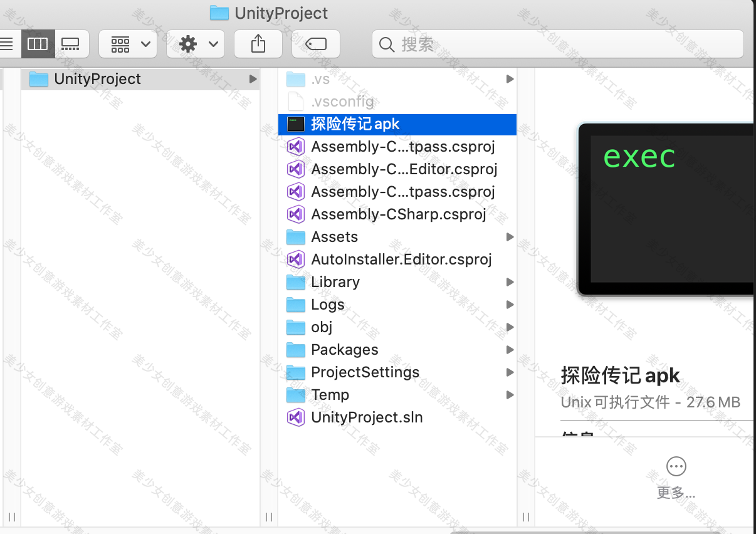756x534 pixels.
Task: Select the UnityProject.sln file
Action: click(397, 417)
